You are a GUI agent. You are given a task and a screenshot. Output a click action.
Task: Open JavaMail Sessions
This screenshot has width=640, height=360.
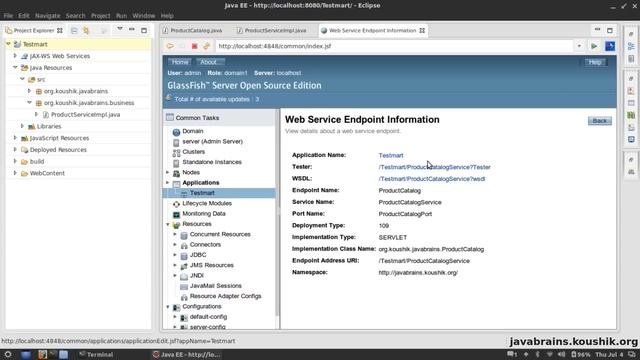(x=216, y=286)
